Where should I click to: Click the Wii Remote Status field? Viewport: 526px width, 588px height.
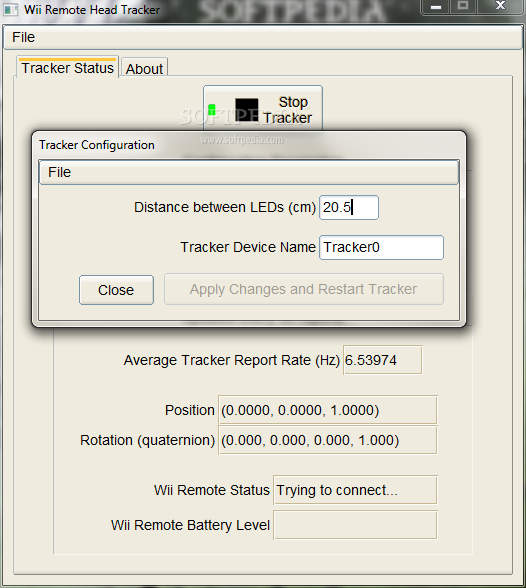coord(355,490)
